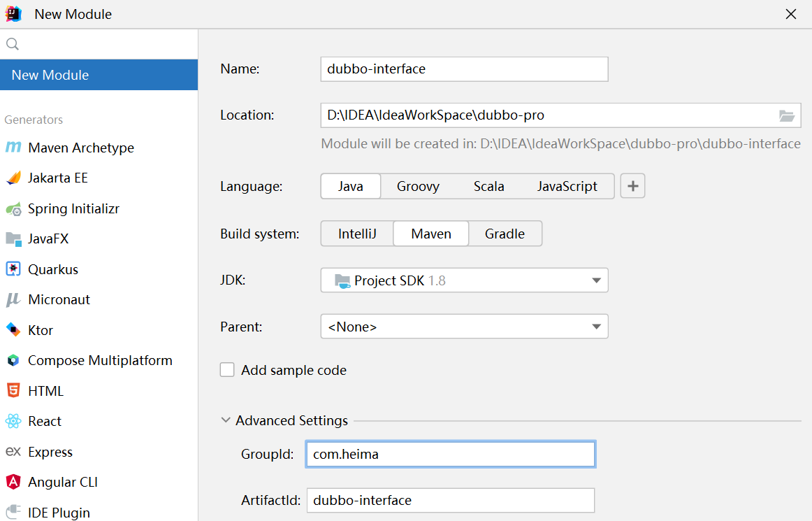This screenshot has height=521, width=812.
Task: Click the Ktor generator icon
Action: pyautogui.click(x=13, y=329)
